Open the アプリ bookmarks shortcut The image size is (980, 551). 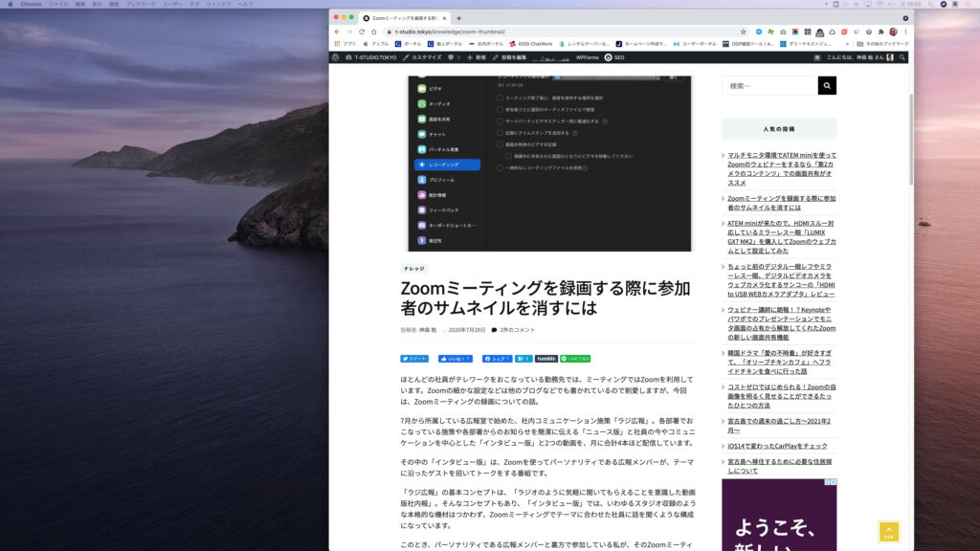[x=345, y=44]
